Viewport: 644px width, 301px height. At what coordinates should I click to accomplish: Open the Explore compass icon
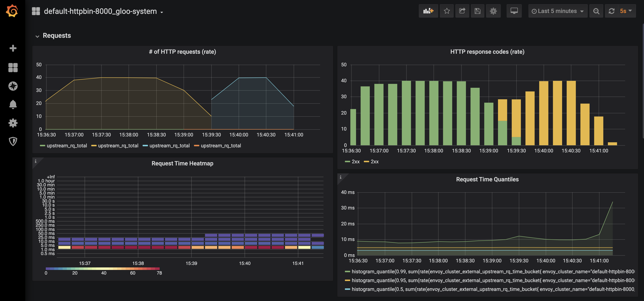[x=13, y=86]
